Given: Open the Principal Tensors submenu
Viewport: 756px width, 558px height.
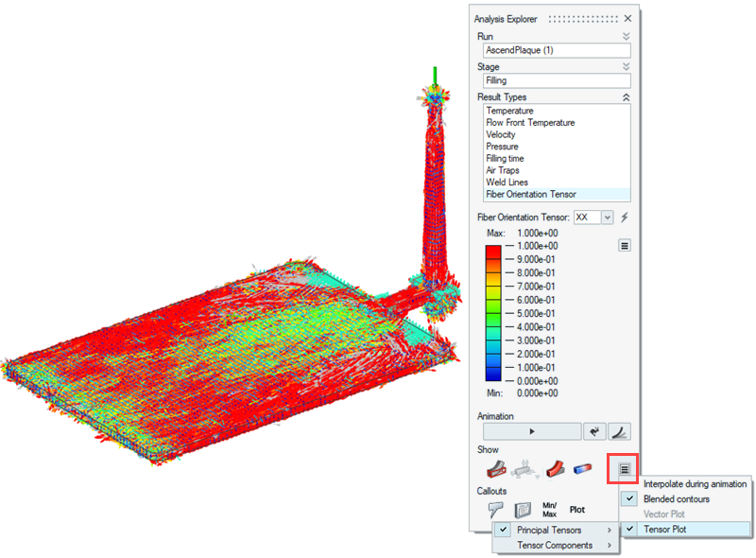Looking at the screenshot, I should (553, 530).
